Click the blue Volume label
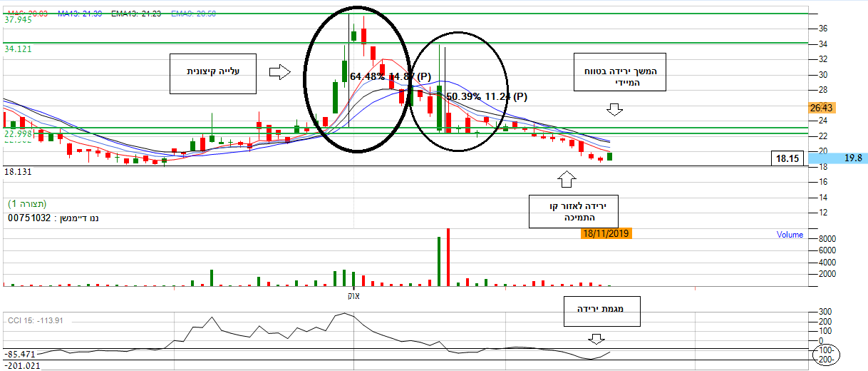The width and height of the screenshot is (868, 371). point(790,235)
